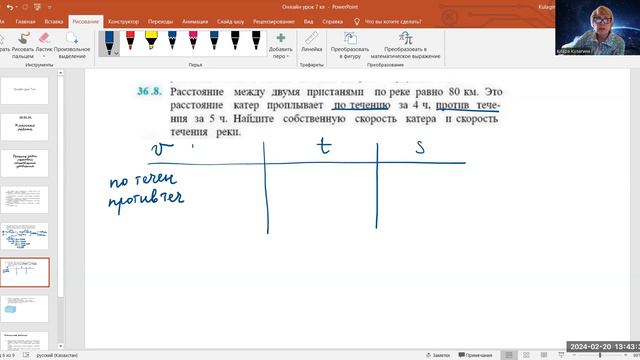Toggle the Рисовать пальцем tool

coord(23,45)
